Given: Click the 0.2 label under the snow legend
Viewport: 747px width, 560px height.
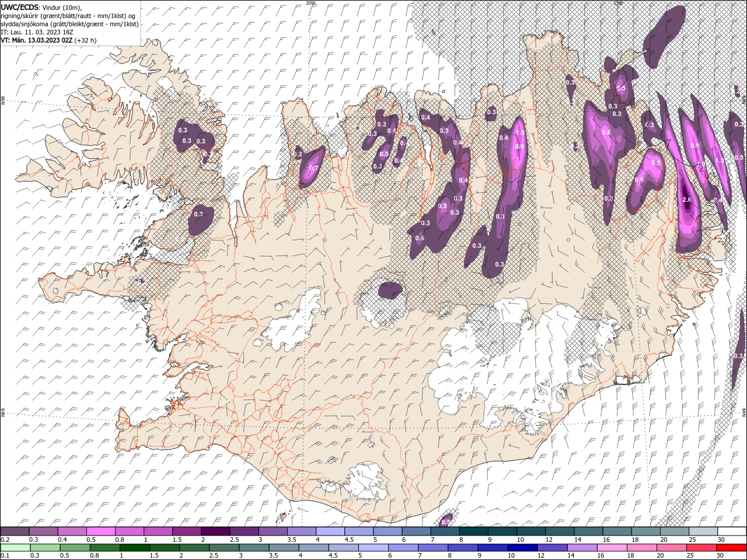Looking at the screenshot, I should (x=4, y=540).
